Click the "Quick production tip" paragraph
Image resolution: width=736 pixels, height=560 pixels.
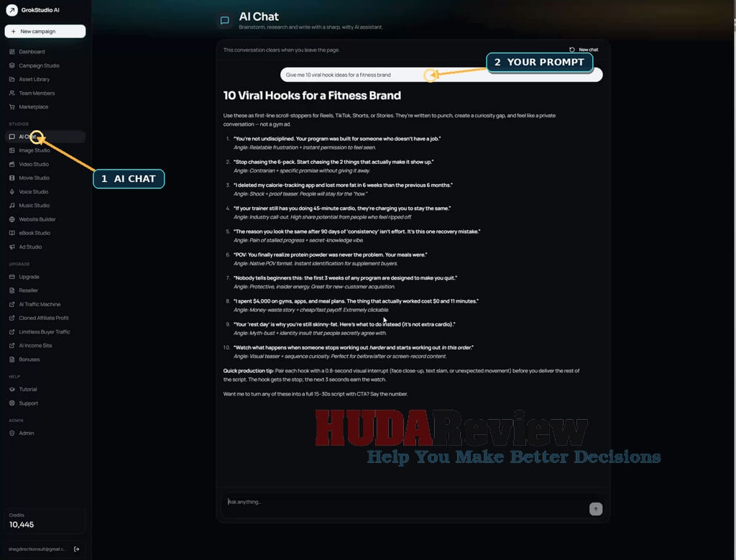click(401, 375)
